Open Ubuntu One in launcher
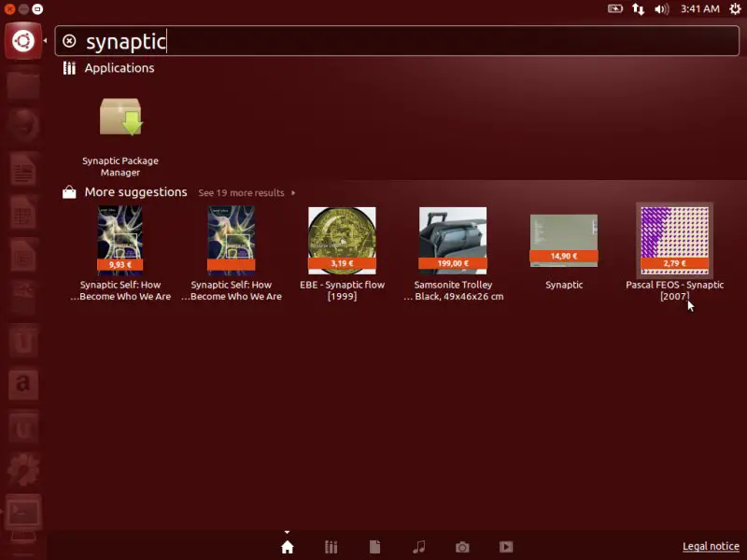 click(22, 340)
